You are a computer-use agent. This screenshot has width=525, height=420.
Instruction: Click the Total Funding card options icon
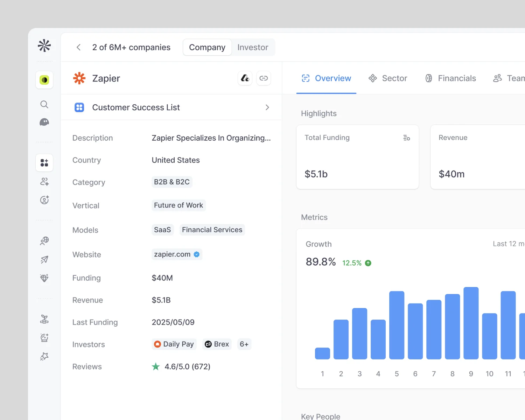click(407, 138)
